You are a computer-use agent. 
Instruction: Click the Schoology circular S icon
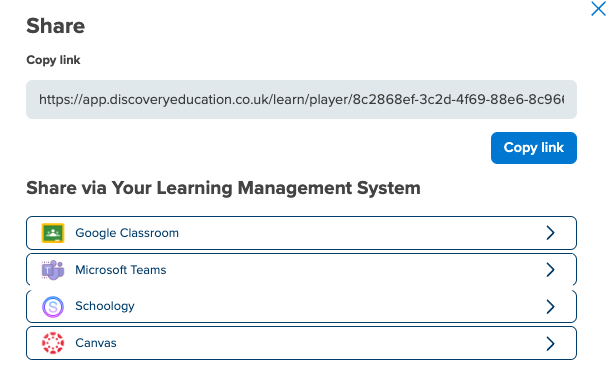[53, 306]
